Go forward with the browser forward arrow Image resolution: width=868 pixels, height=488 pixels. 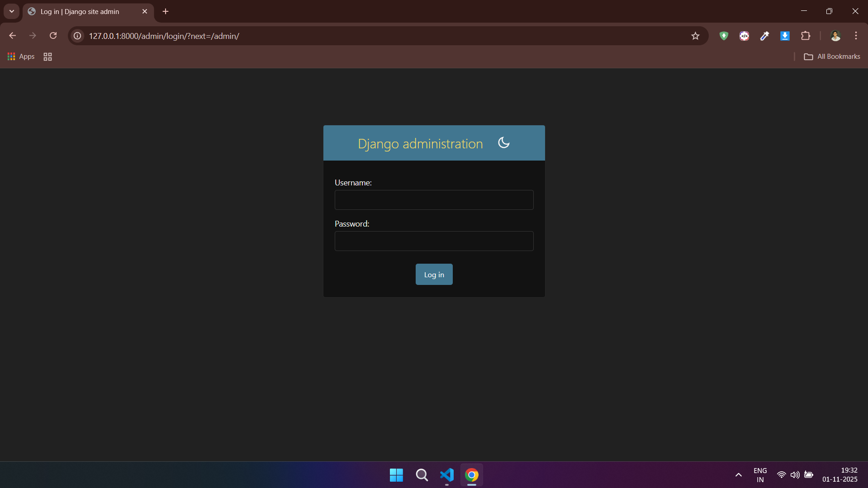coord(33,36)
